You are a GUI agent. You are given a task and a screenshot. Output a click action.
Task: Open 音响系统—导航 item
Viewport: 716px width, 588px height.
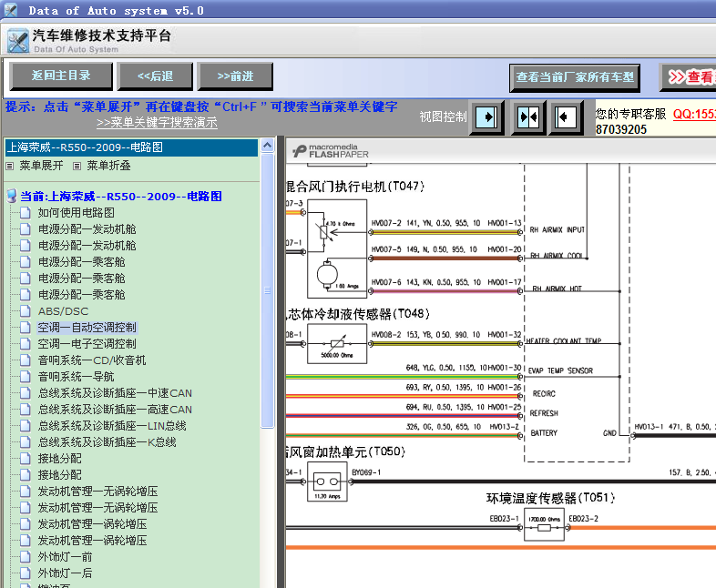click(76, 377)
